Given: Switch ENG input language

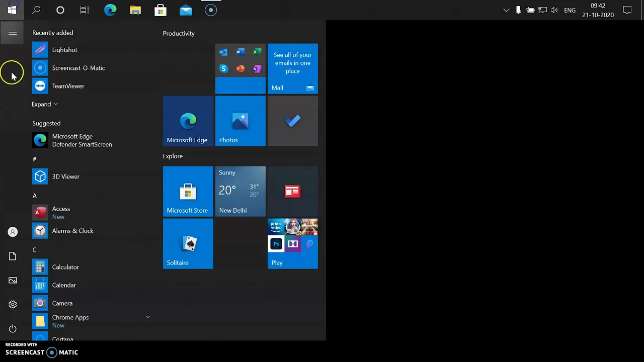Looking at the screenshot, I should (x=570, y=10).
